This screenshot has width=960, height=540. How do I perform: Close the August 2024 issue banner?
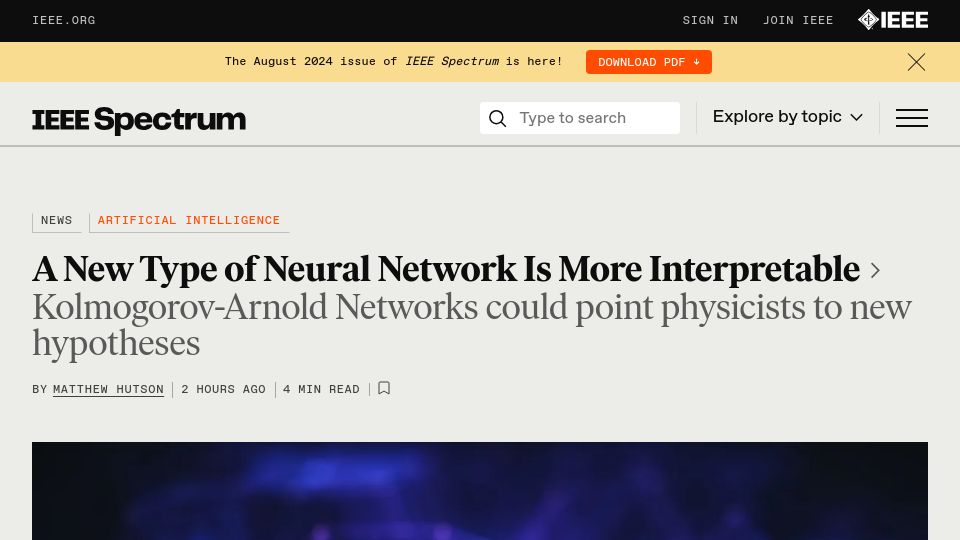click(x=916, y=62)
